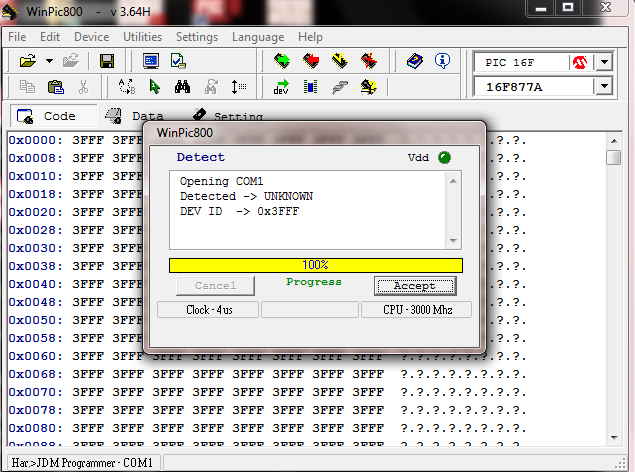
Task: Click the Program chip red arrow icon
Action: pos(311,61)
